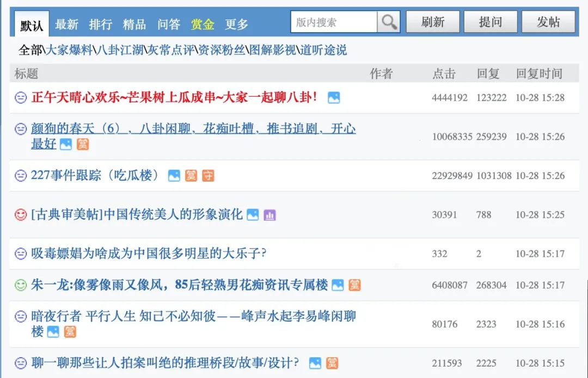
Task: Click face icon beside 正午天晴心欢乐 post
Action: coord(21,98)
